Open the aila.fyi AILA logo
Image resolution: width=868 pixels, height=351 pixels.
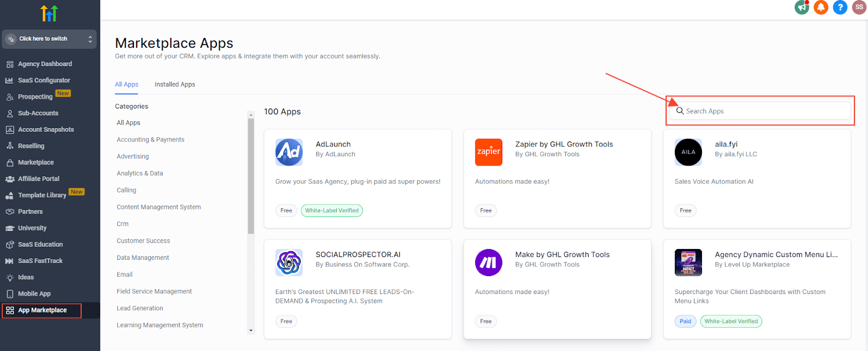tap(688, 152)
